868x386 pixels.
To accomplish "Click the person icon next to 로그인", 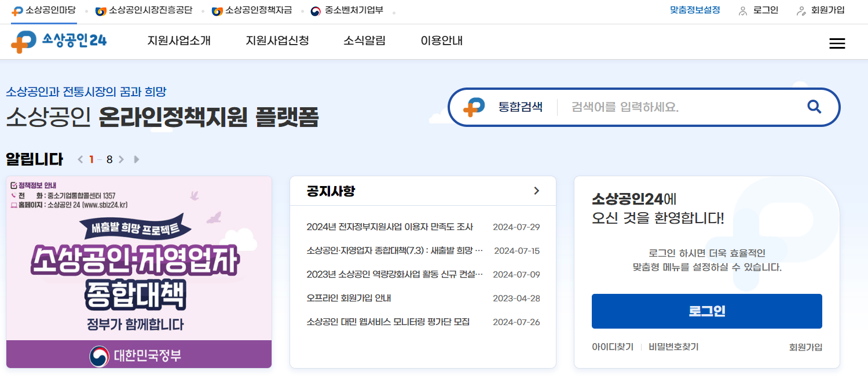I will click(742, 10).
